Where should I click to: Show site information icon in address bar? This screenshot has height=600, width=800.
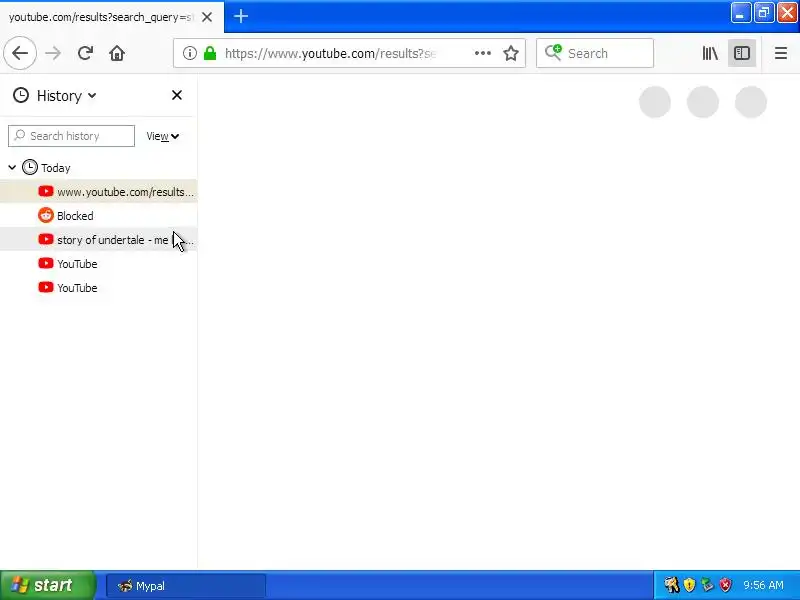pos(190,53)
